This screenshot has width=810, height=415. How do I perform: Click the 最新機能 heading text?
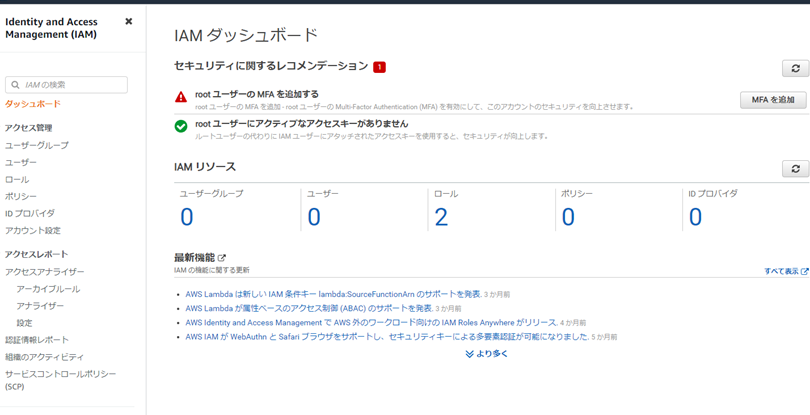click(x=194, y=258)
